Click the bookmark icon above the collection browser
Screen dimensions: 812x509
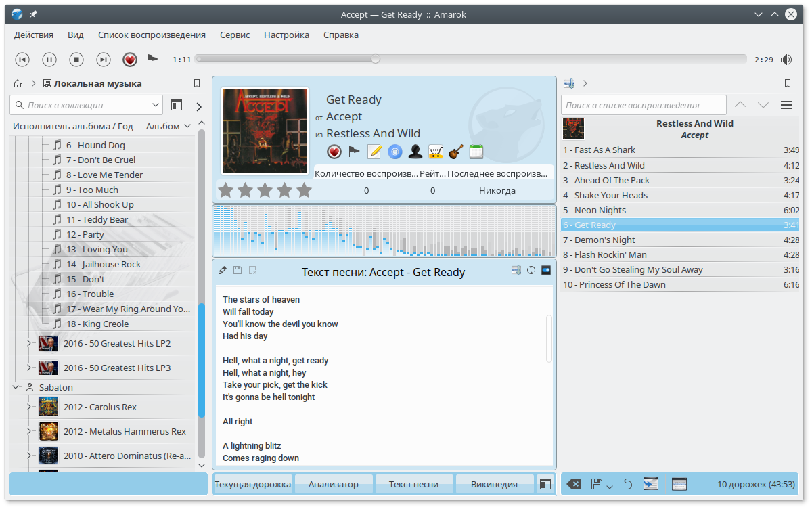click(197, 84)
